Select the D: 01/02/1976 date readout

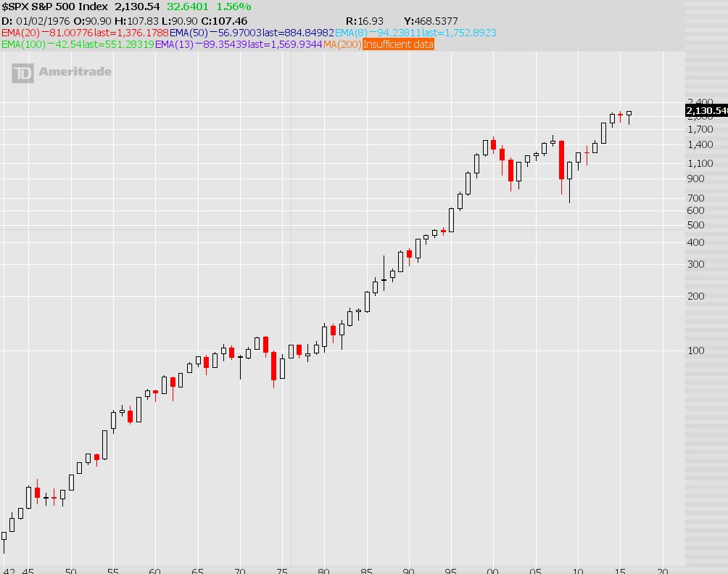(36, 21)
